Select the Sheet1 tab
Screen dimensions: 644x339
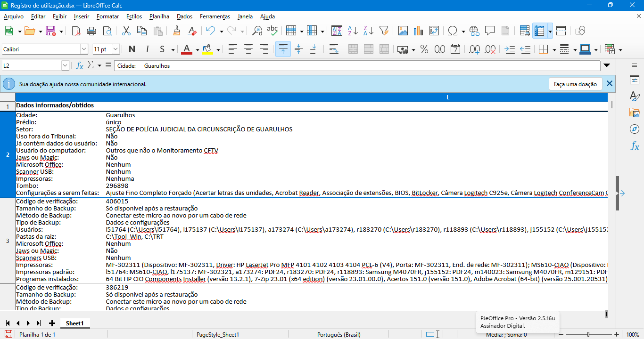tap(74, 323)
